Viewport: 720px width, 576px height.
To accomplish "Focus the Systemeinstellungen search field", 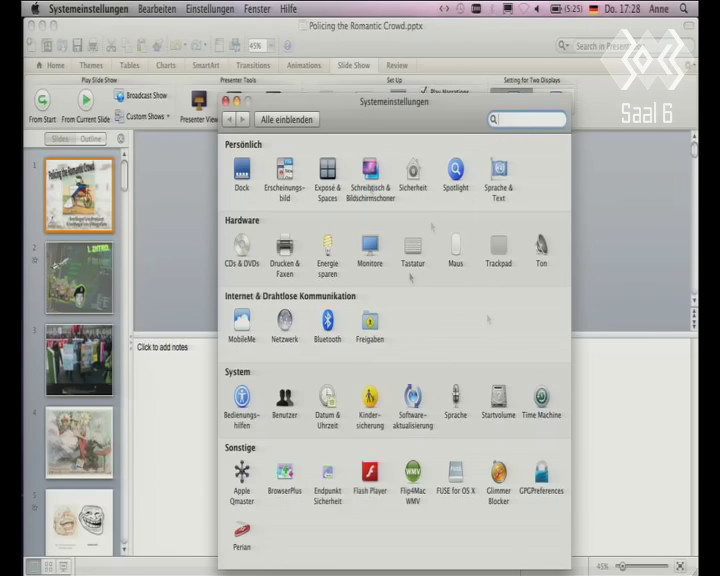I will tap(527, 119).
